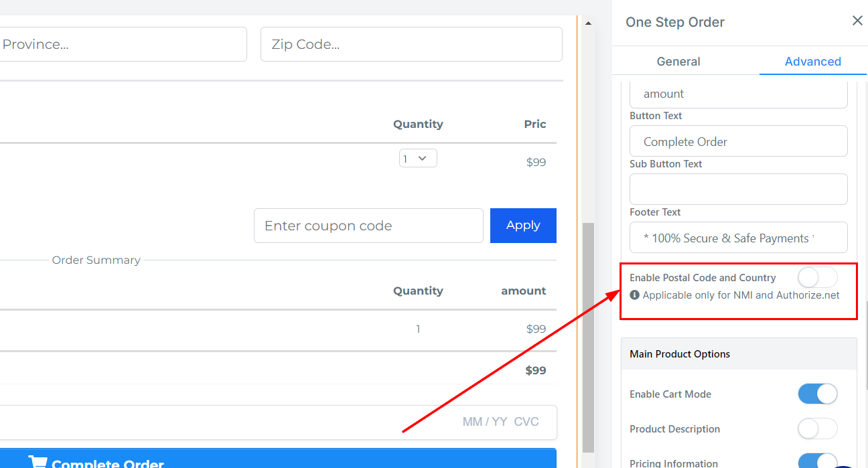The image size is (868, 468).
Task: Select the Advanced tab
Action: [x=812, y=62]
